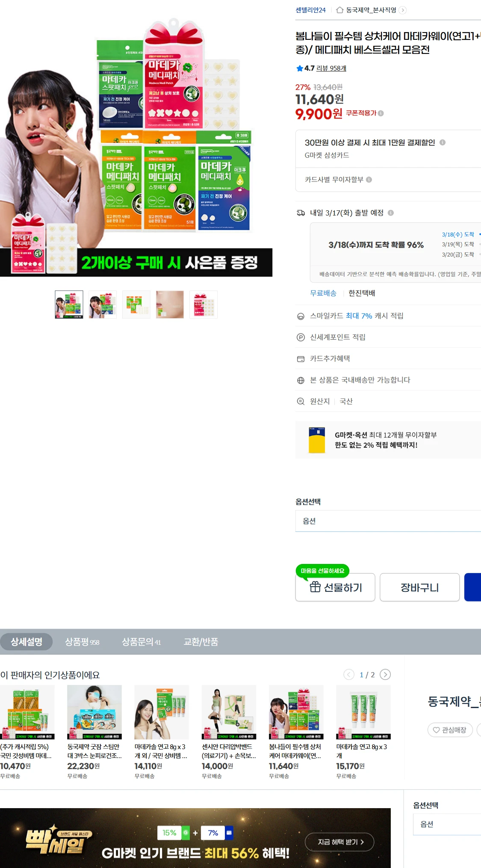Click 지금 혜택 받기 banner button
Viewport: 481px width, 868px height.
[339, 842]
